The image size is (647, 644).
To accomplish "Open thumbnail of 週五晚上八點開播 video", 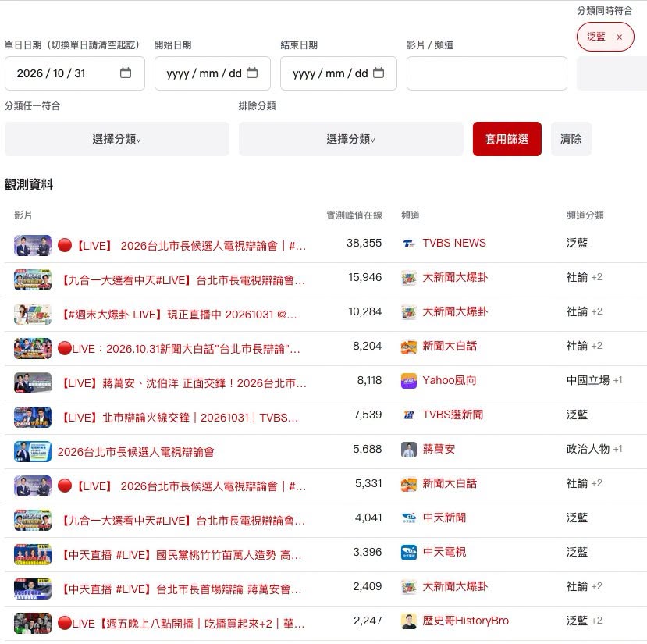I will point(33,623).
